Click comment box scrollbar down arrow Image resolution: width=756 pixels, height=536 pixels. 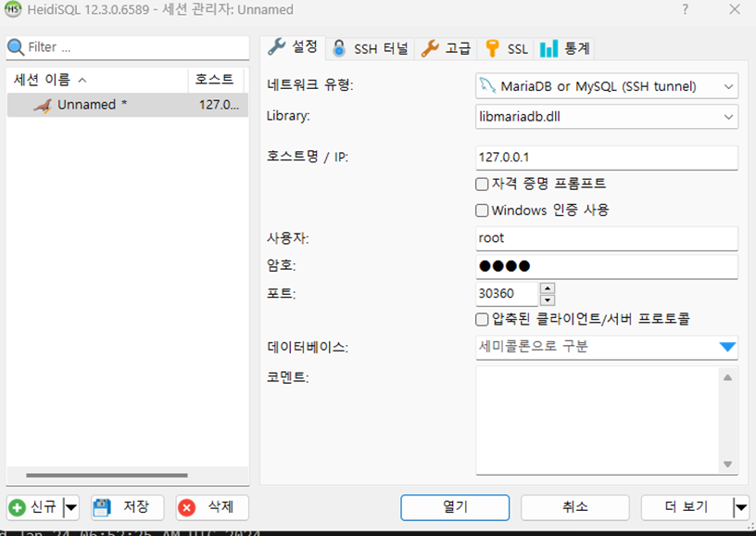(x=727, y=464)
